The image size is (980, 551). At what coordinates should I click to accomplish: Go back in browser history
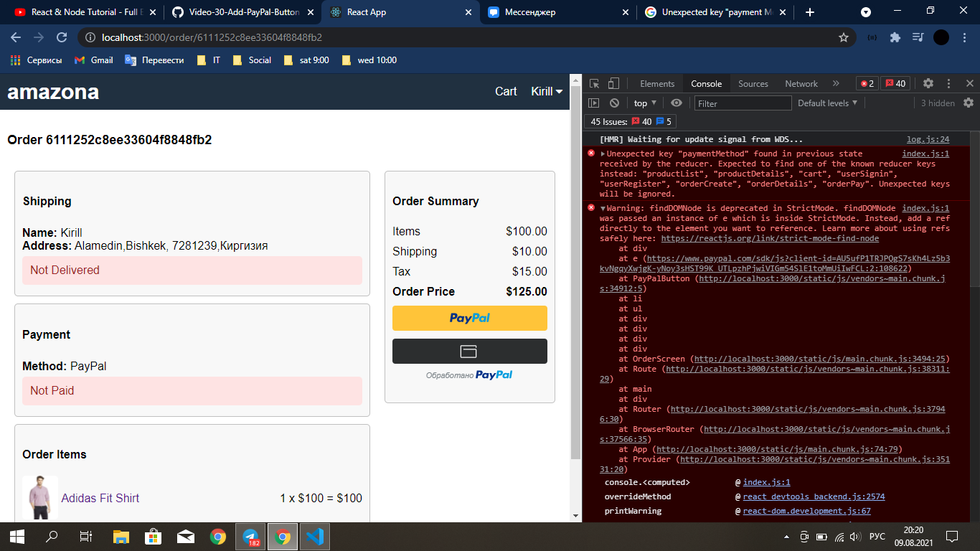click(16, 37)
